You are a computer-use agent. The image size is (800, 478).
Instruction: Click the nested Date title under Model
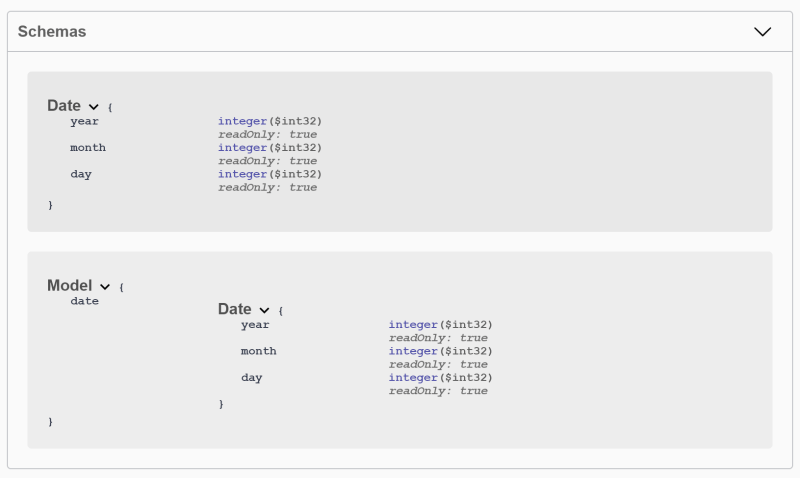[235, 309]
